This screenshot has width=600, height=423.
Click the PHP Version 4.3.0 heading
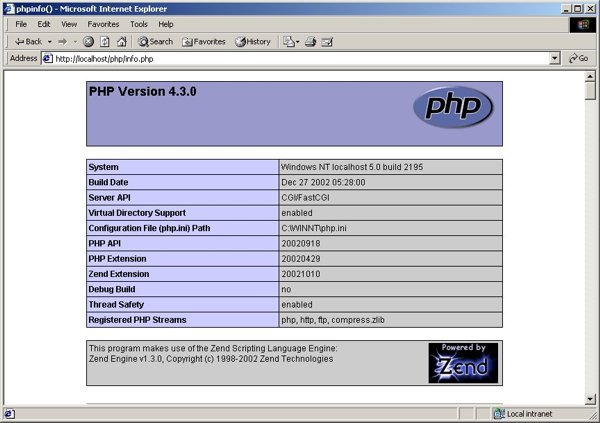(142, 91)
